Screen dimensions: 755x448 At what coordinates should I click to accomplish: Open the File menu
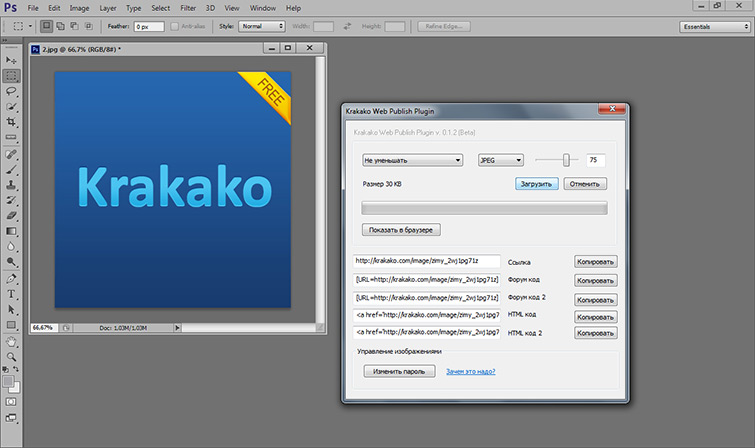tap(33, 8)
